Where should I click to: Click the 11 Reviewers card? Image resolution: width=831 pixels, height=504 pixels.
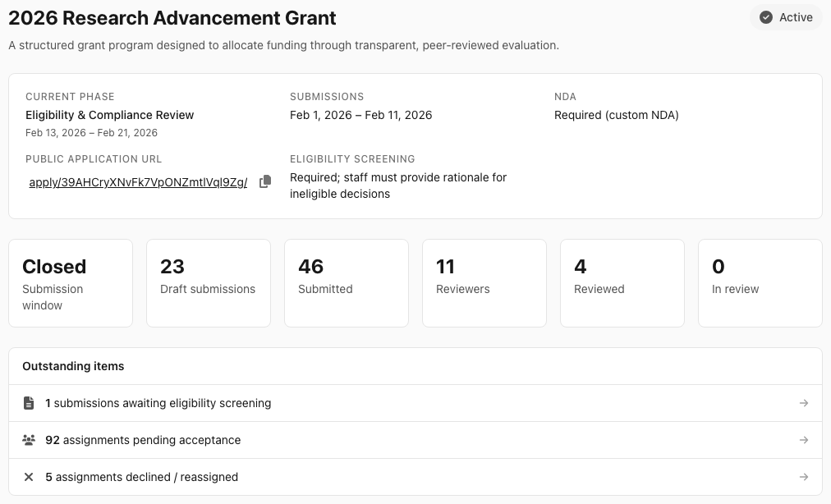coord(484,282)
